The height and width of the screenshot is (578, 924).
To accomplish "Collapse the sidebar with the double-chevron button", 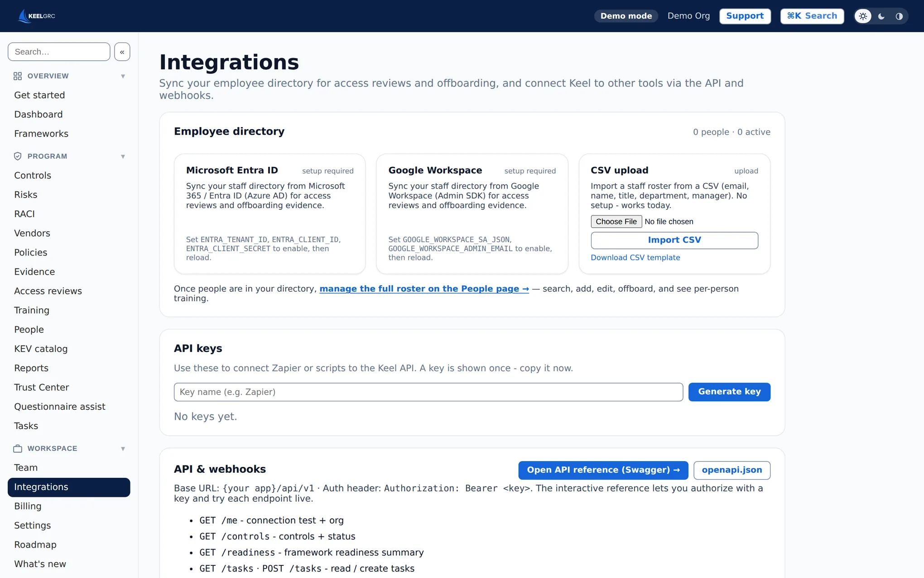I will (x=122, y=52).
